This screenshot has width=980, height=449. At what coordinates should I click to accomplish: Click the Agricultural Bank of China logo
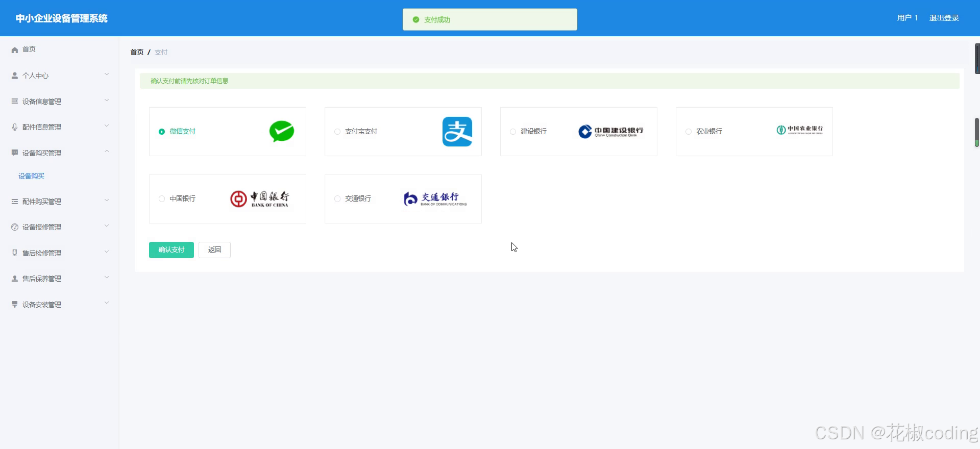[x=800, y=130]
